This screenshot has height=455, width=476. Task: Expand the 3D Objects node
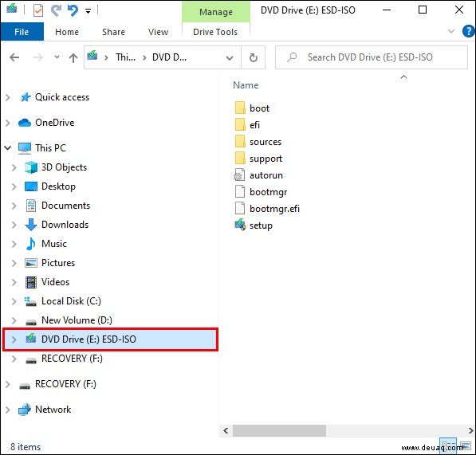coord(14,167)
